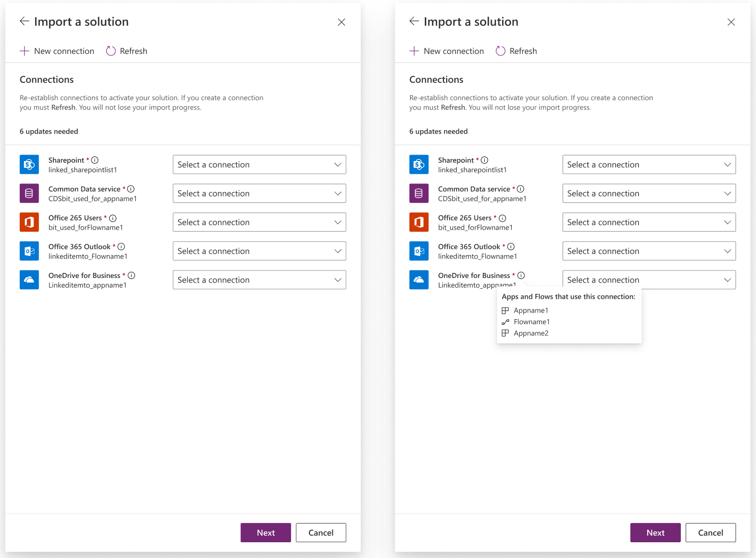Click back arrow in right Import panel
The width and height of the screenshot is (756, 558).
(x=414, y=21)
